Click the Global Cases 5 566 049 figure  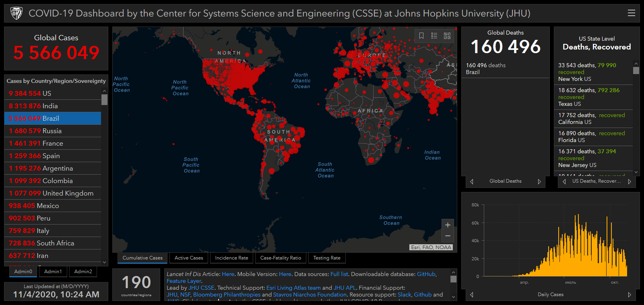pyautogui.click(x=56, y=53)
